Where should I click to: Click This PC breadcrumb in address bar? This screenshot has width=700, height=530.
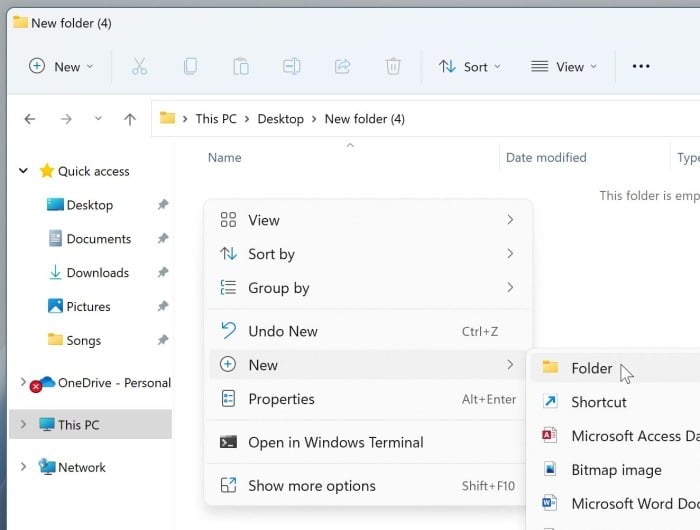coord(216,119)
